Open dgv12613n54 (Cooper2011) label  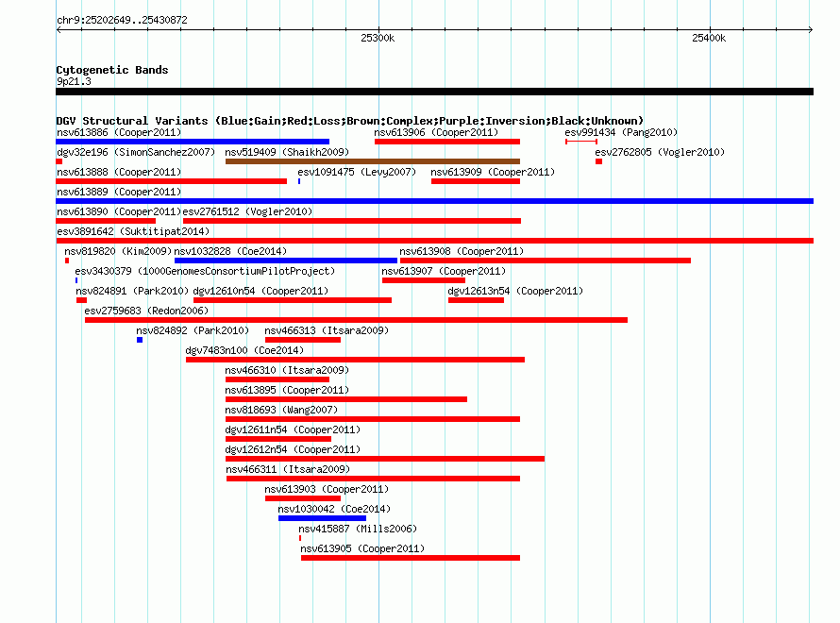(515, 291)
